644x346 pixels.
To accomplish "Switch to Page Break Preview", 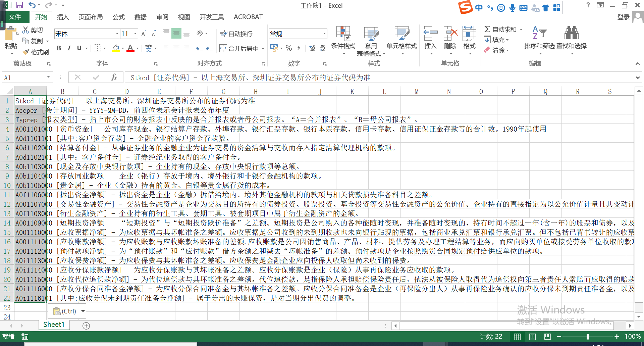I will [547, 337].
